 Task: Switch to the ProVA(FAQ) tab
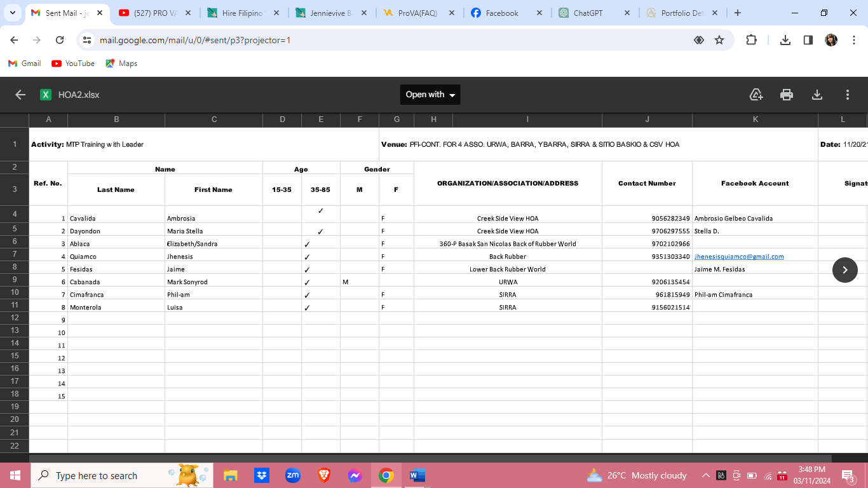click(x=418, y=13)
